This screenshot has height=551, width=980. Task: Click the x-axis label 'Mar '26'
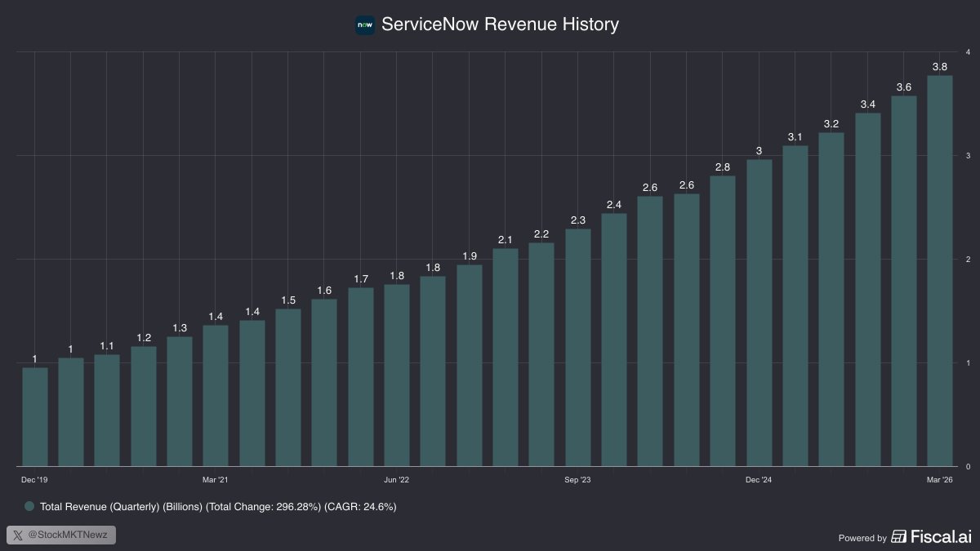[x=939, y=479]
